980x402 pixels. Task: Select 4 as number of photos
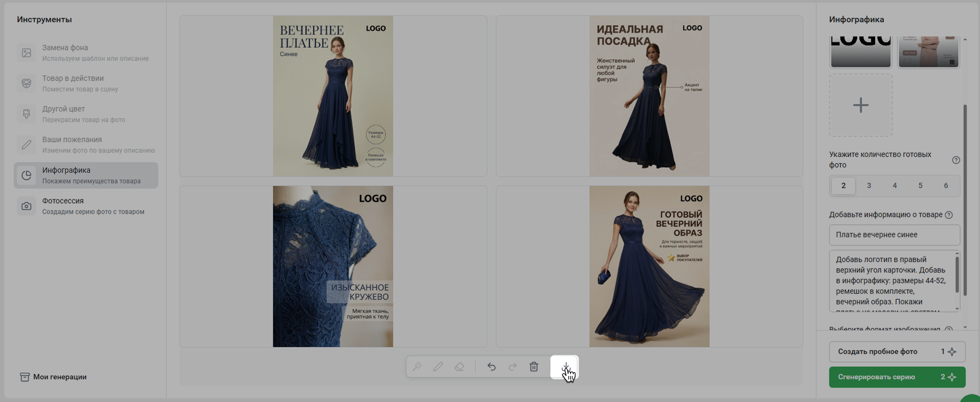click(894, 185)
